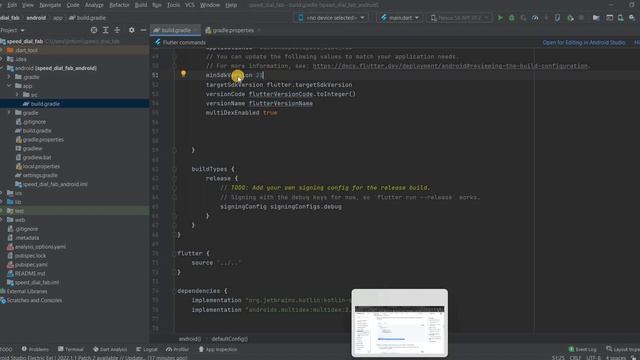Image resolution: width=640 pixels, height=360 pixels.
Task: Open the Device Manager phone icon
Action: coord(620,18)
